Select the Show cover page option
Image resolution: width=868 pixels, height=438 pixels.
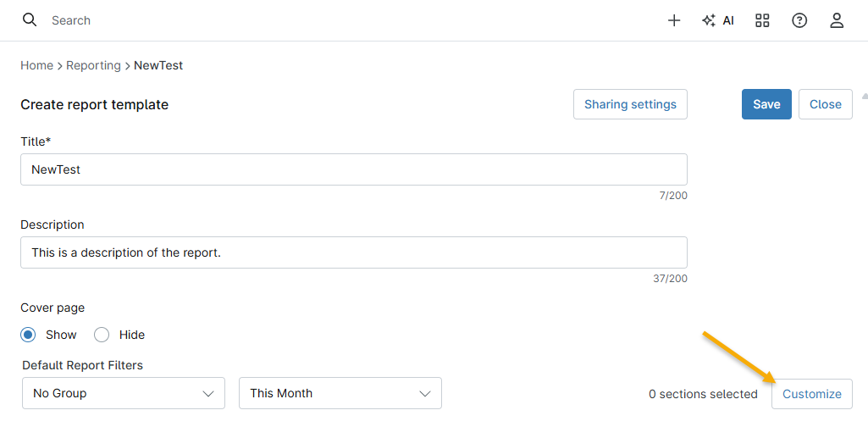[29, 335]
